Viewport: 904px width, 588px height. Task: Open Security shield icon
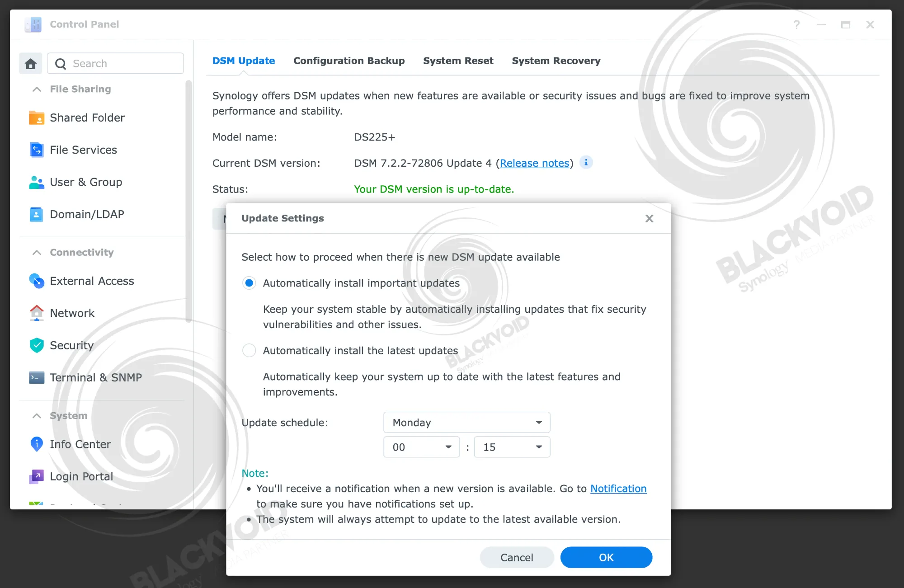[x=37, y=345]
